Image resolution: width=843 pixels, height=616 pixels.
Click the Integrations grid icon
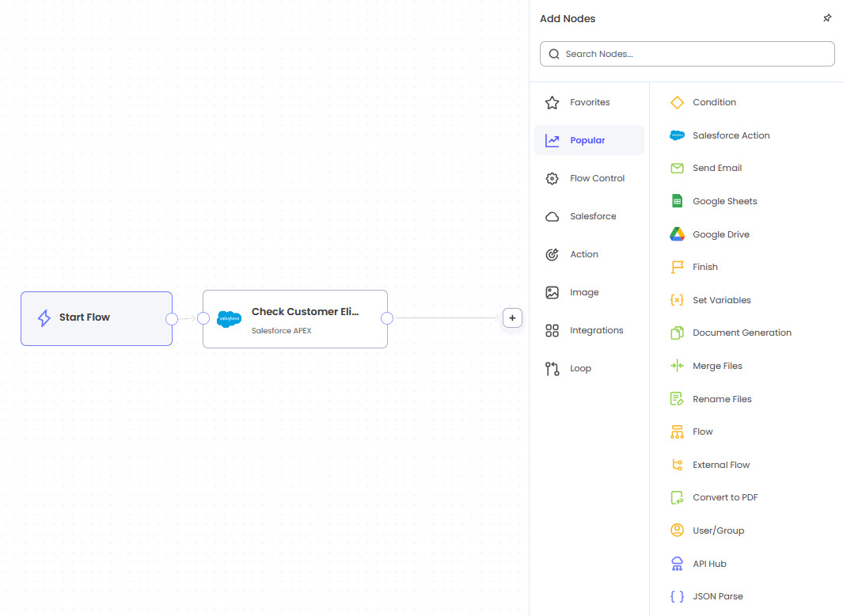click(x=553, y=330)
